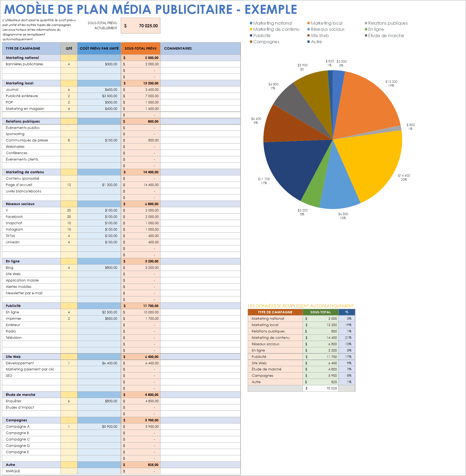Select the TYPE DE CAMPAGNE column header
466x476 pixels.
pos(31,48)
